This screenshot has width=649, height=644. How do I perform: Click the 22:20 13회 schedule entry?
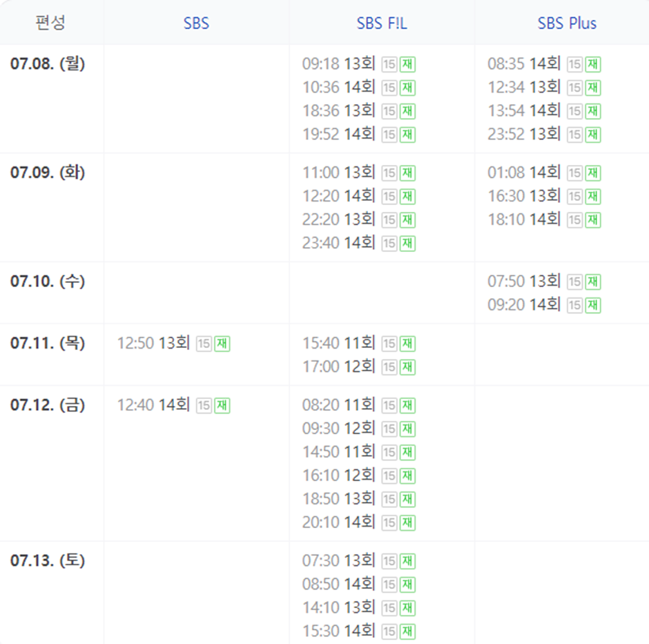click(x=338, y=219)
